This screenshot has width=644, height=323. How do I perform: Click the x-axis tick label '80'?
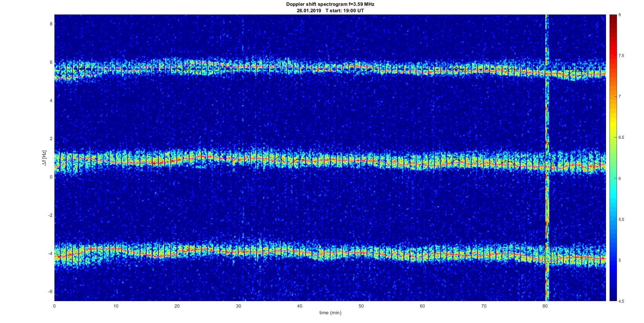coord(545,306)
